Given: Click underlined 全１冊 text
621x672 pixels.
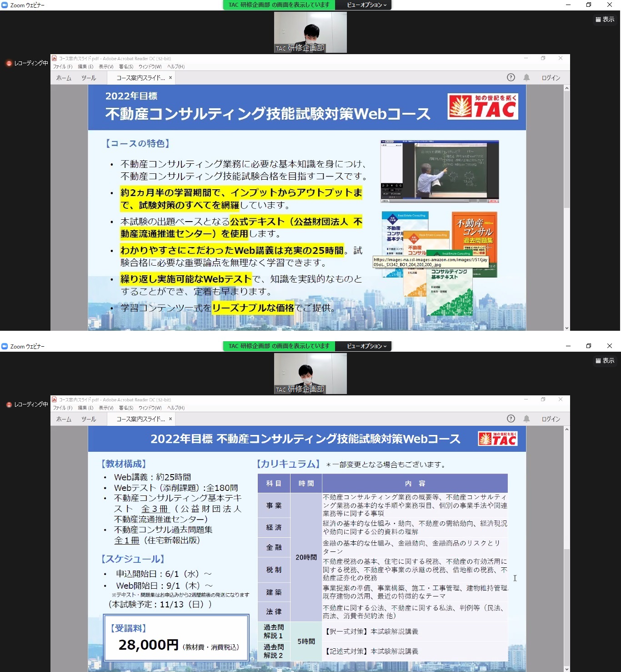Looking at the screenshot, I should coord(127,540).
